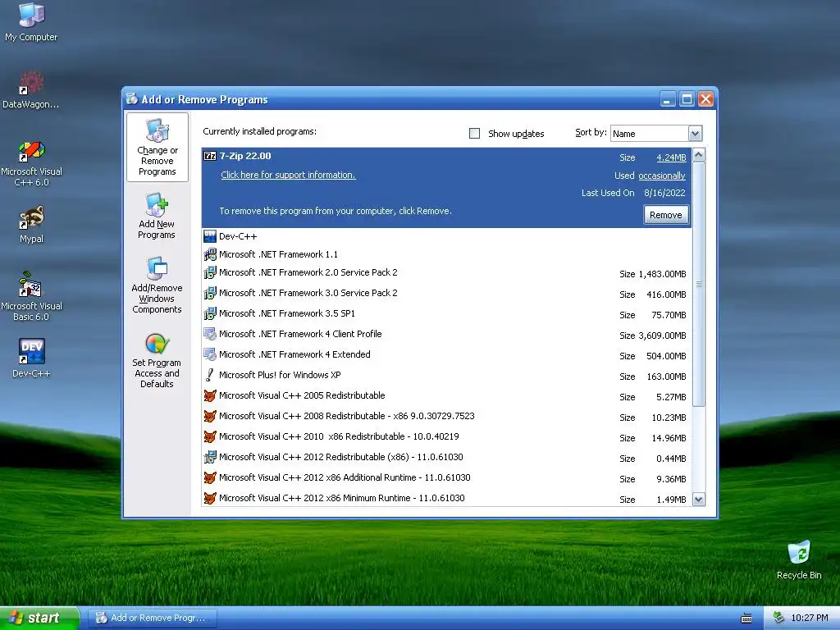Click the 4.24MB size link

tap(671, 157)
